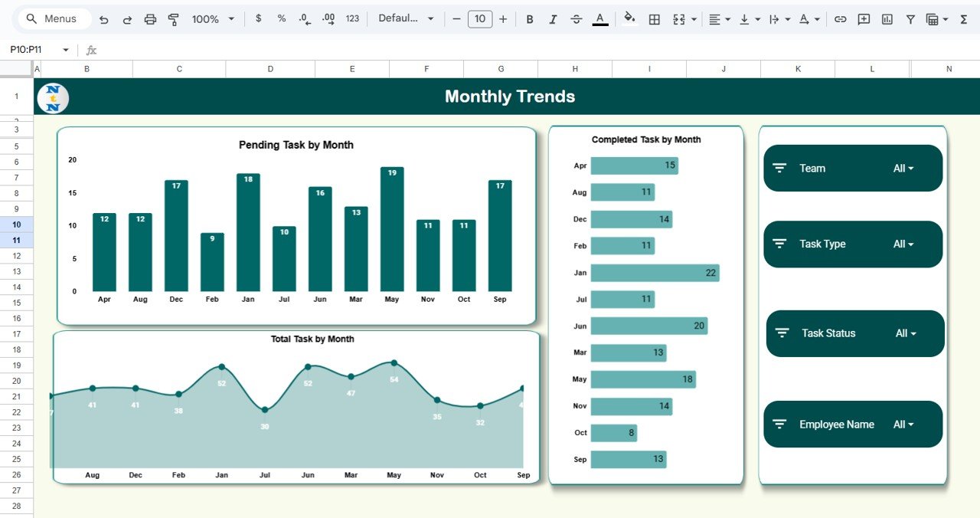The image size is (980, 518).
Task: Format selection as currency
Action: tap(258, 18)
